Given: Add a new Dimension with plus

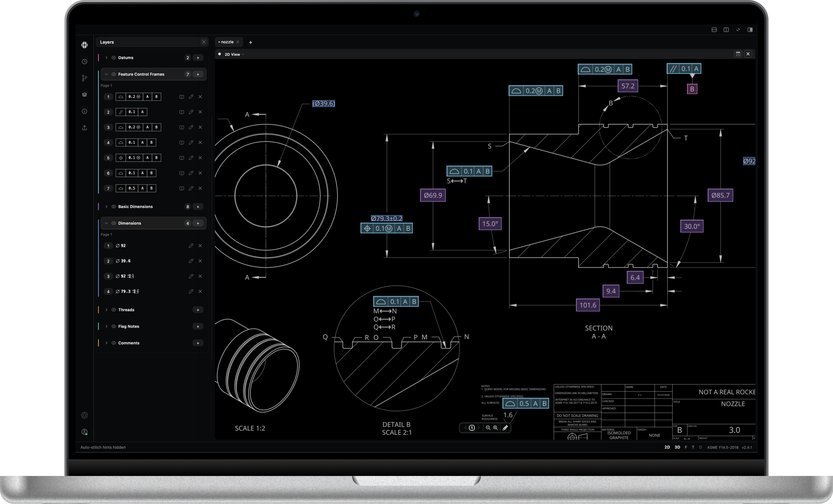Looking at the screenshot, I should pyautogui.click(x=198, y=223).
